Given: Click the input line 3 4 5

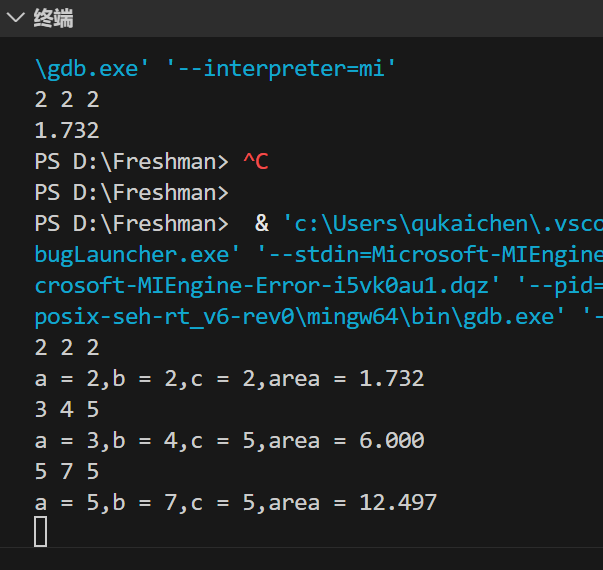Looking at the screenshot, I should tap(67, 409).
